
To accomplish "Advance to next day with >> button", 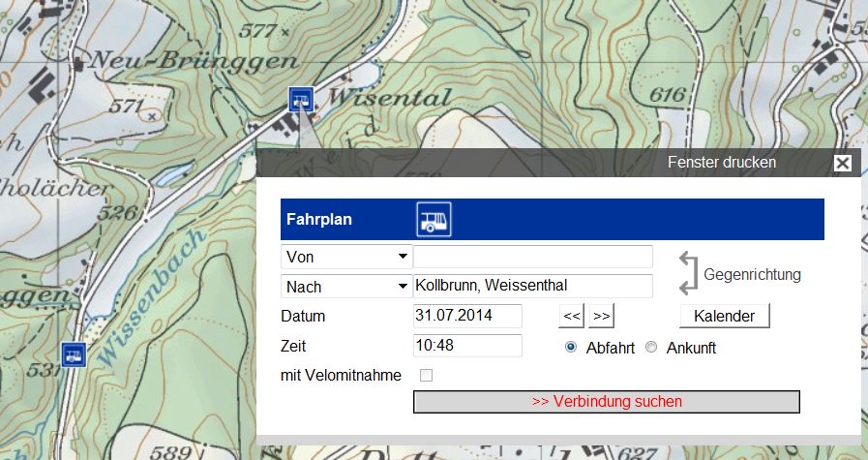I will [x=601, y=316].
